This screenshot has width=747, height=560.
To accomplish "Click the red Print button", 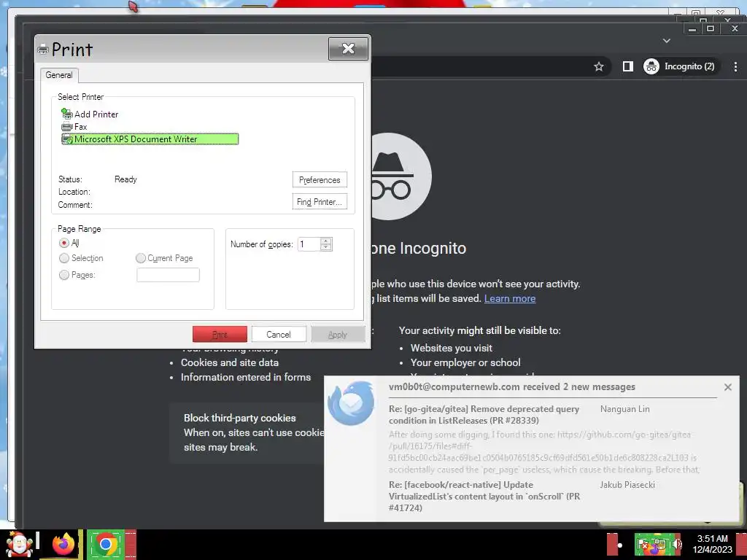I will click(220, 334).
